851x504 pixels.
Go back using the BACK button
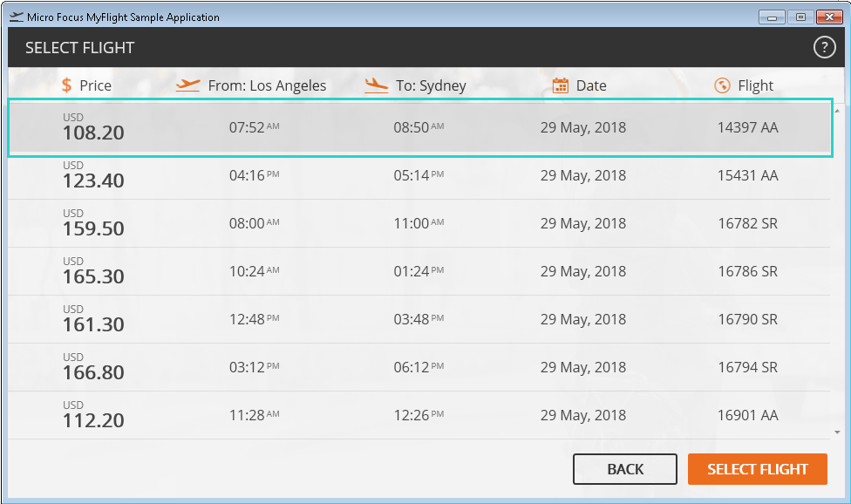(624, 469)
